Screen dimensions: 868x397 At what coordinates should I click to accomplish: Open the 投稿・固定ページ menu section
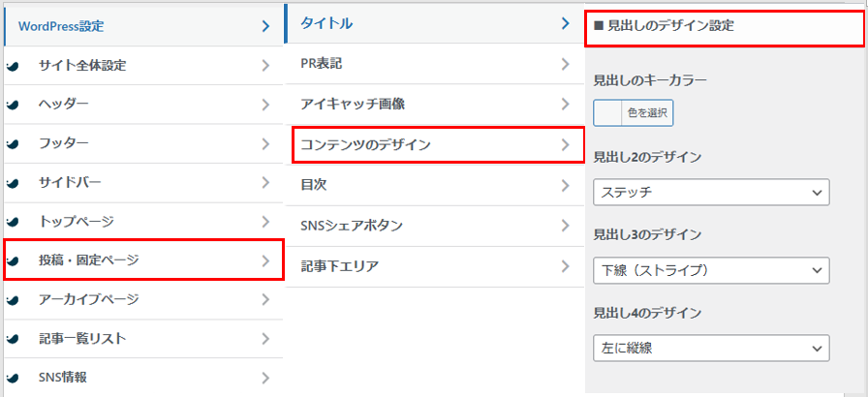143,260
